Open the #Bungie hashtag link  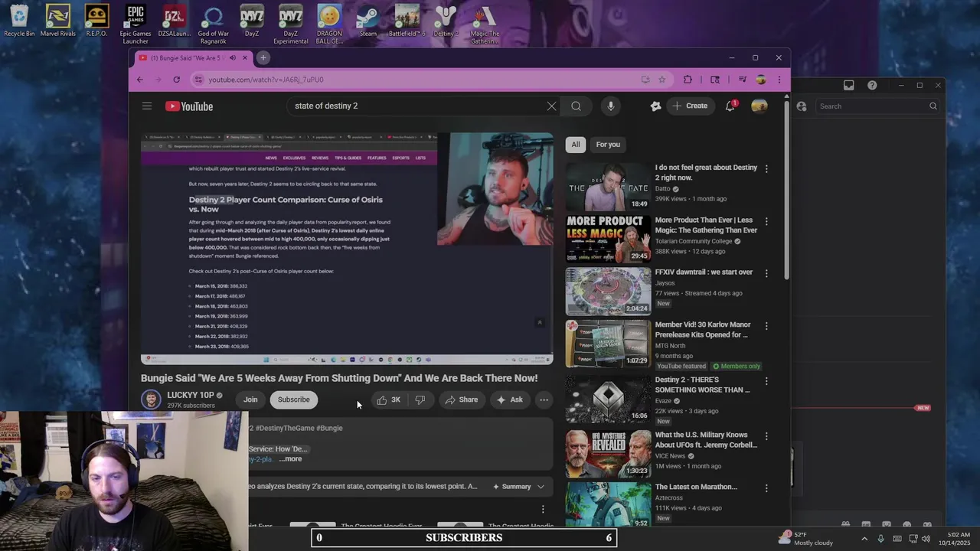click(x=329, y=428)
